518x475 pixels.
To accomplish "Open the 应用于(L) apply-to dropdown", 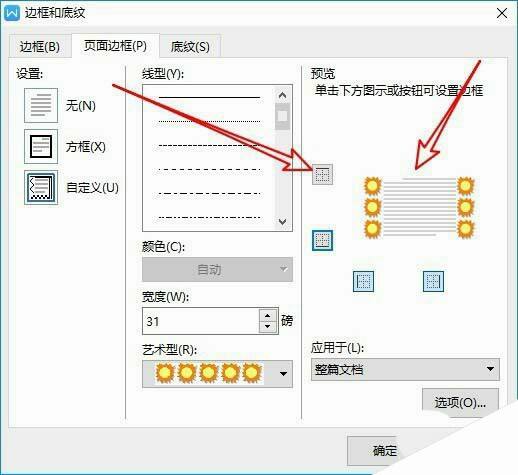I will click(x=405, y=369).
